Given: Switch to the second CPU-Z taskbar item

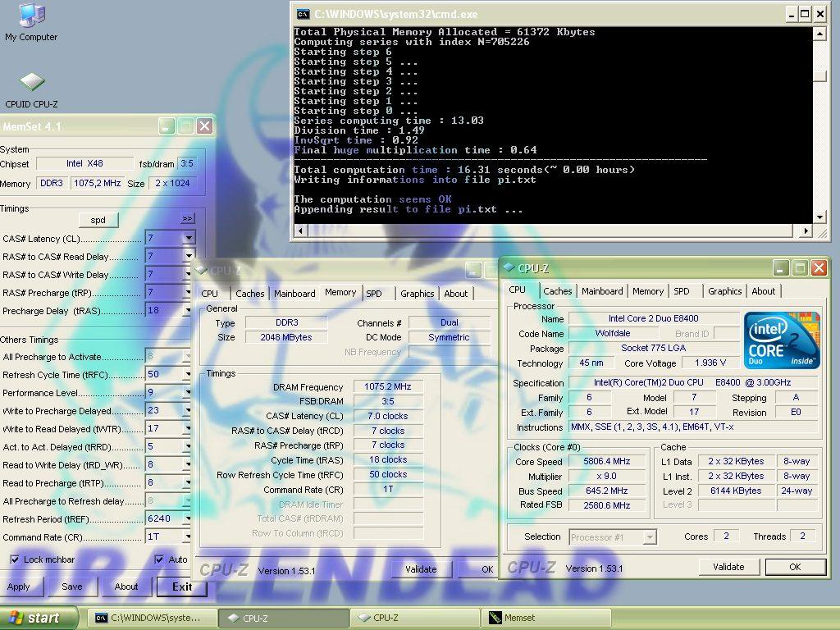Looking at the screenshot, I should pyautogui.click(x=415, y=618).
